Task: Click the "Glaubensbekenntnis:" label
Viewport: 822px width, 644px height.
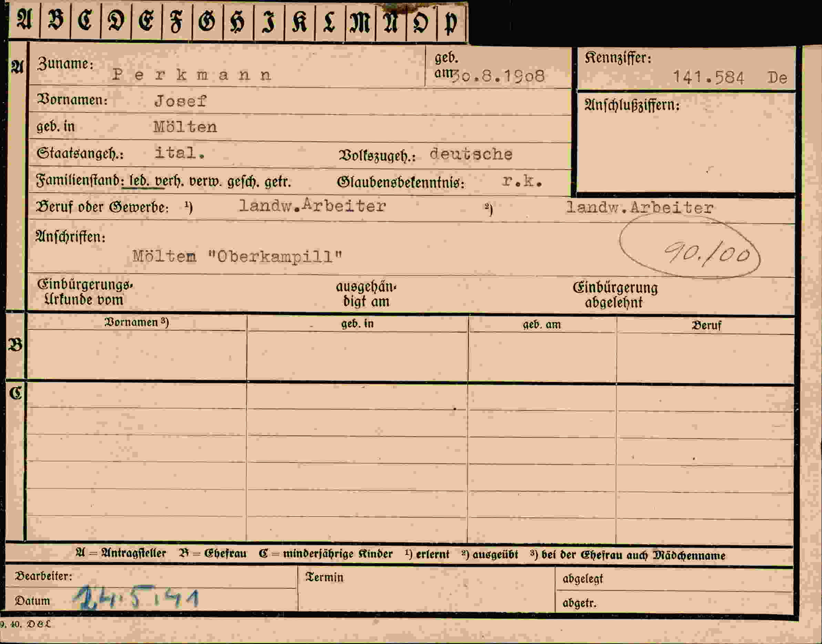Action: [x=401, y=183]
